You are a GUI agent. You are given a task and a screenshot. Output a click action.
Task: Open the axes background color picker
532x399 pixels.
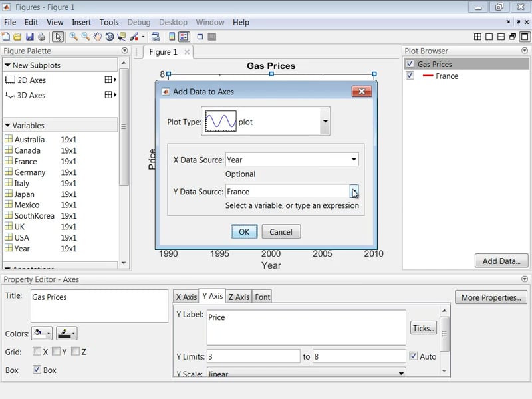(42, 333)
